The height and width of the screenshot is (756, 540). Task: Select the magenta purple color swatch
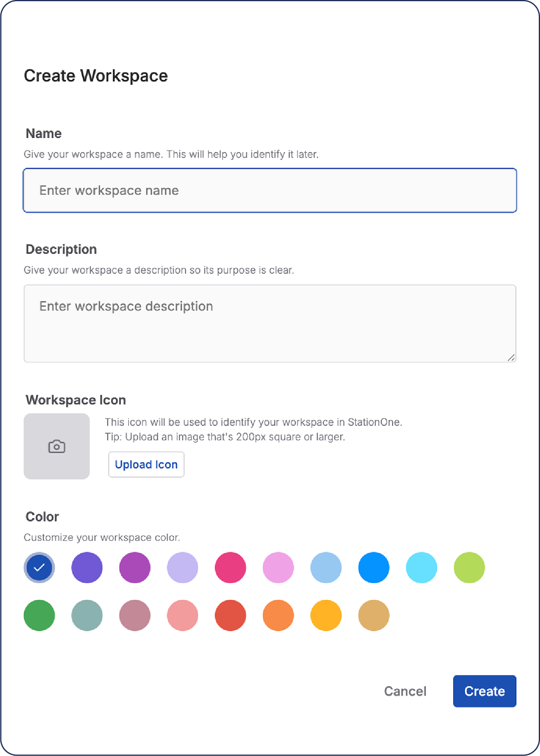point(135,568)
